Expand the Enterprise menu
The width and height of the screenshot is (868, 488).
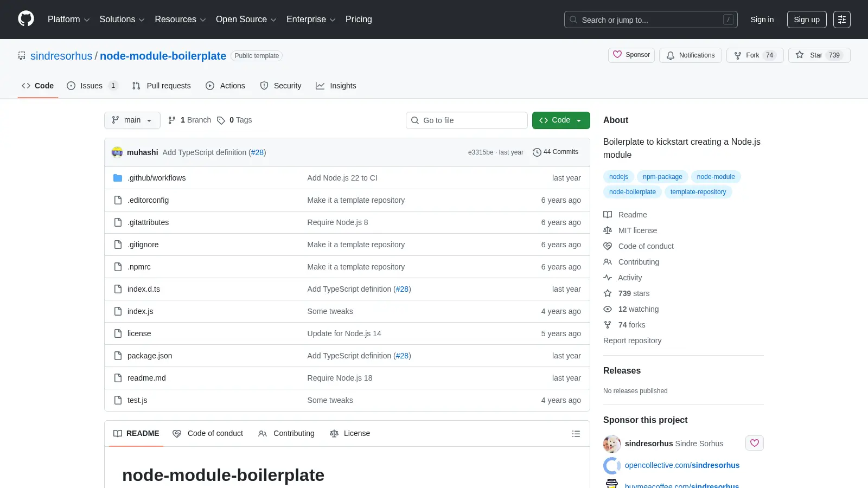(311, 20)
